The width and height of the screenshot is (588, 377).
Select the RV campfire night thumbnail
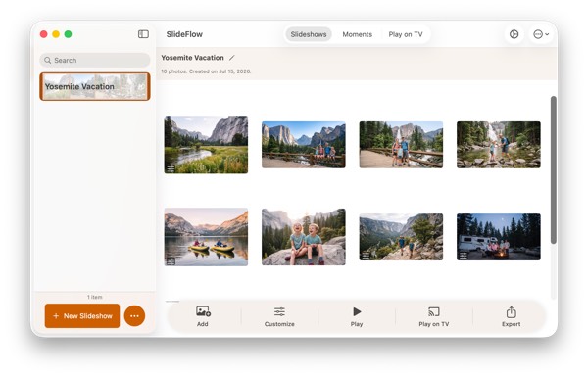499,237
